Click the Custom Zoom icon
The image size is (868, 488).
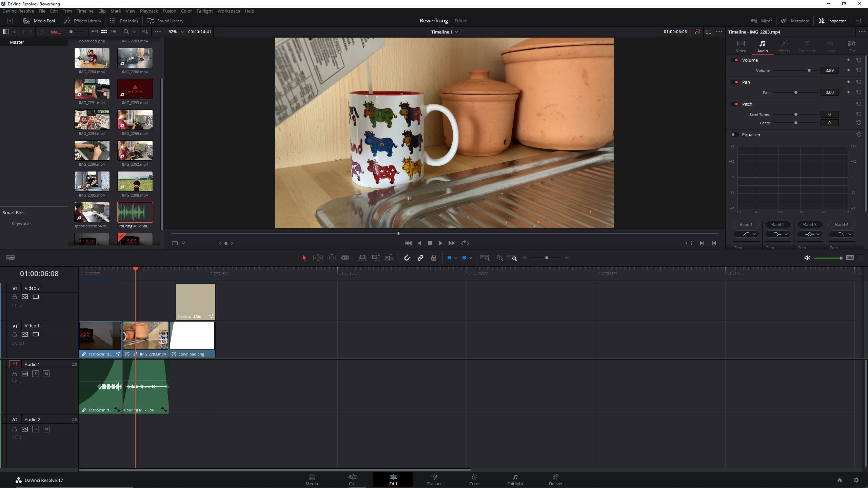coord(512,258)
